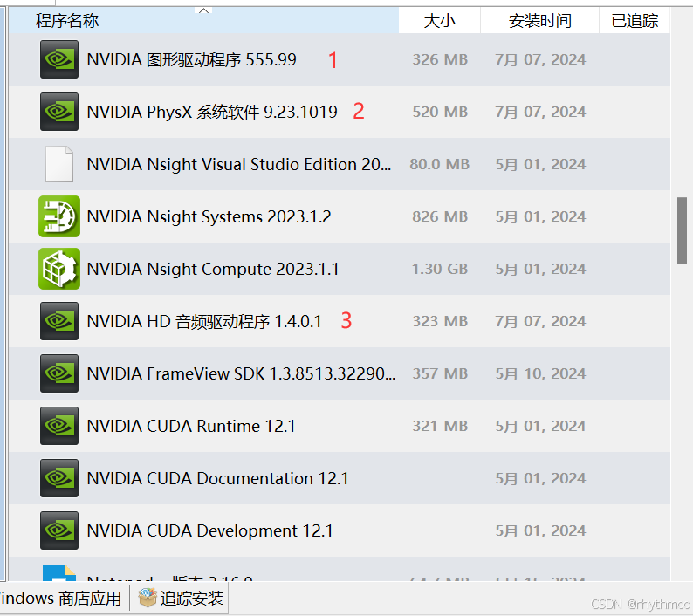Select NVIDIA PhysX 系统软件 9.23.1019 entry
The image size is (693, 616).
tap(340, 112)
